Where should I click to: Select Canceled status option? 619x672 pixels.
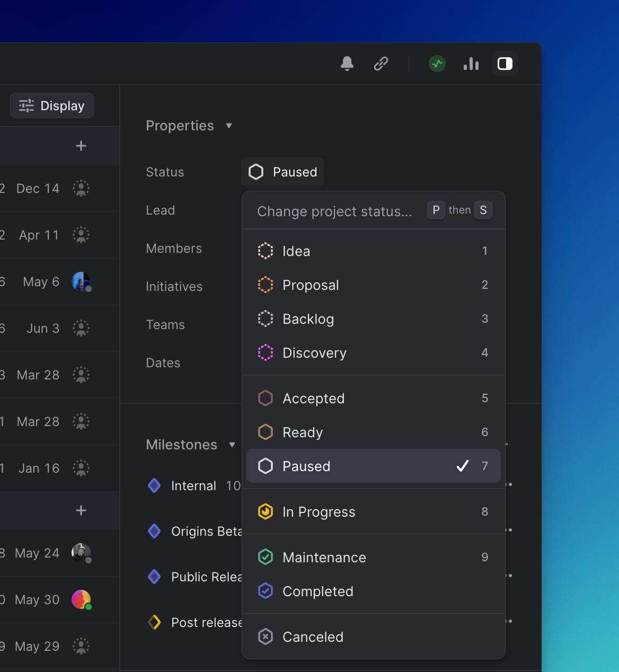(x=374, y=636)
